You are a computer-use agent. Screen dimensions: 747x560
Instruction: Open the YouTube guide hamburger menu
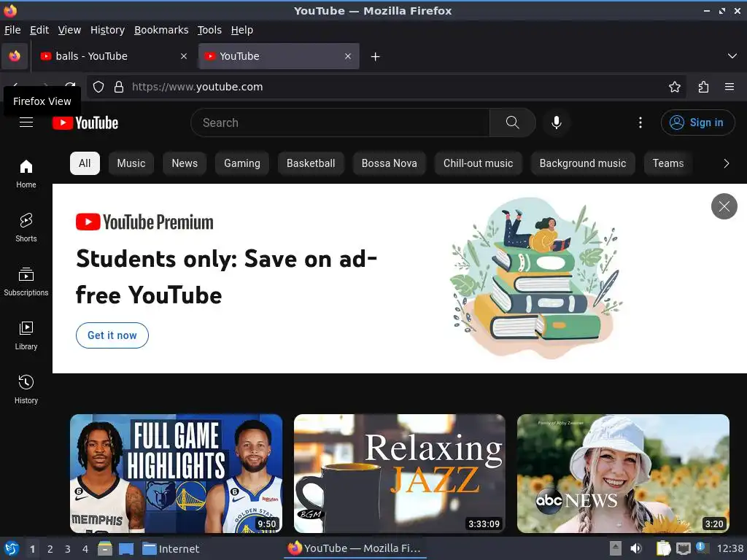tap(26, 122)
